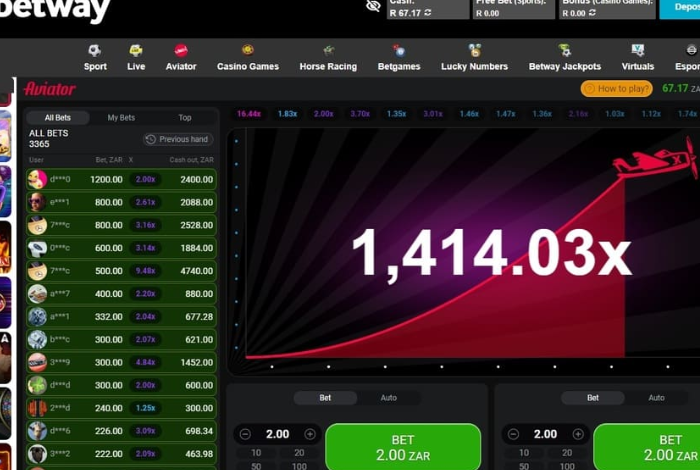Viewport: 700px width, 470px height.
Task: Click the Aviator game logo
Action: [50, 89]
